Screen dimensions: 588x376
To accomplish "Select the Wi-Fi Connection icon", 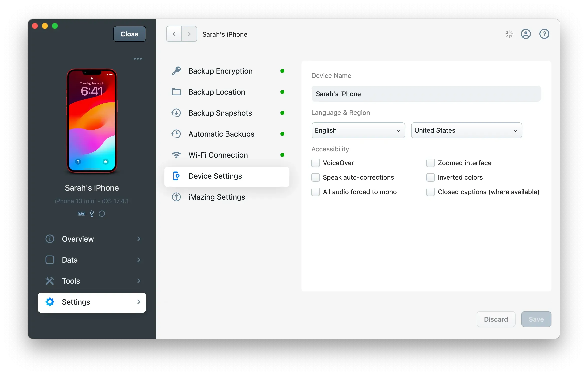I will 176,155.
